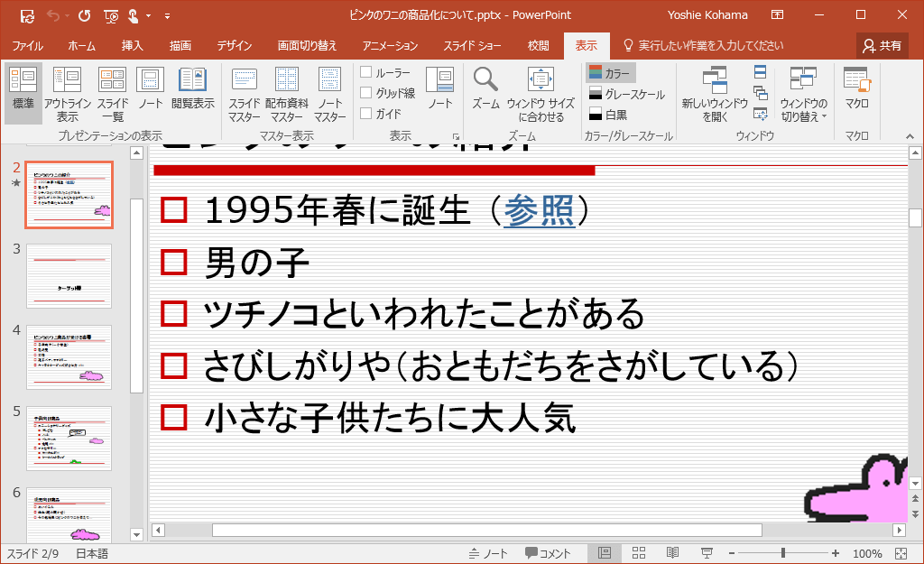Switch to the 挿入 ribbon tab
This screenshot has width=924, height=564.
132,45
